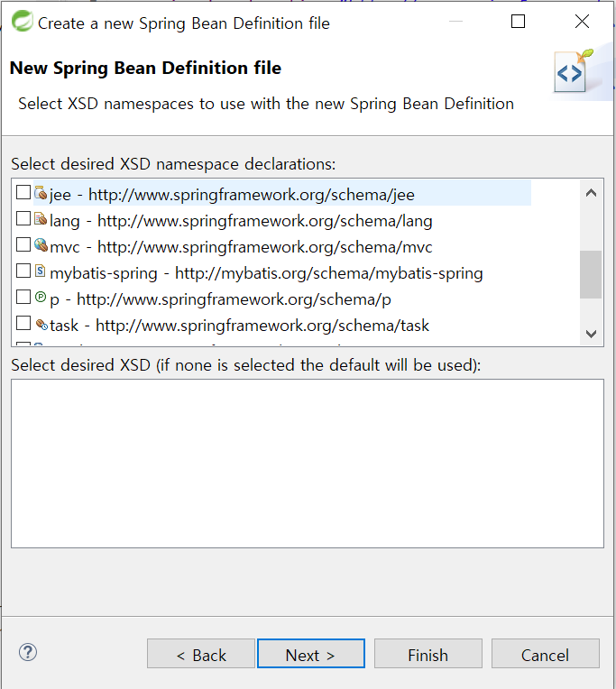Click inside the empty desired XSD list box
The image size is (616, 689).
click(x=308, y=464)
